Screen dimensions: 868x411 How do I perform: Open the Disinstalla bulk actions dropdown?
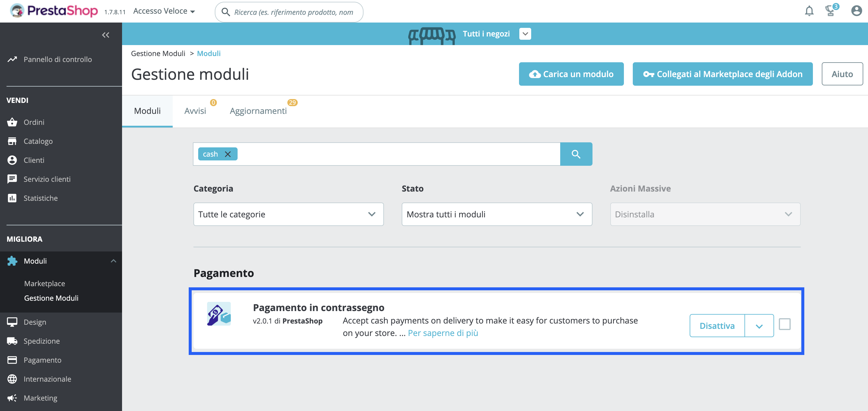click(705, 214)
